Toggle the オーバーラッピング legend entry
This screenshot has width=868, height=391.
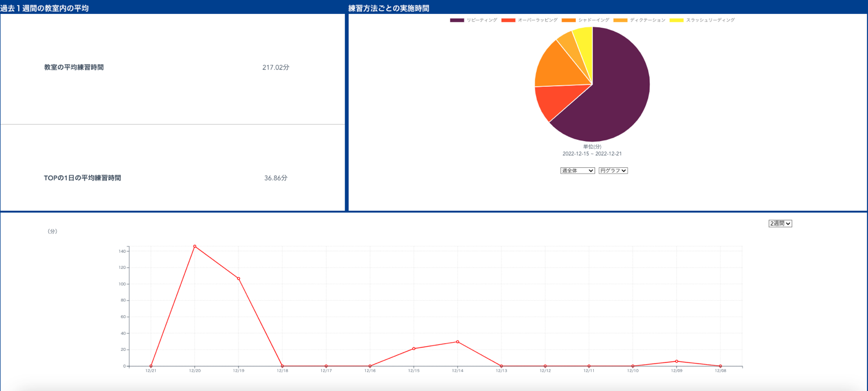click(x=530, y=20)
